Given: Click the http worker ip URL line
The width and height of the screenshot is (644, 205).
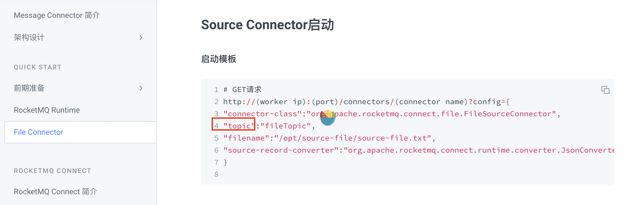Looking at the screenshot, I should click(366, 102).
